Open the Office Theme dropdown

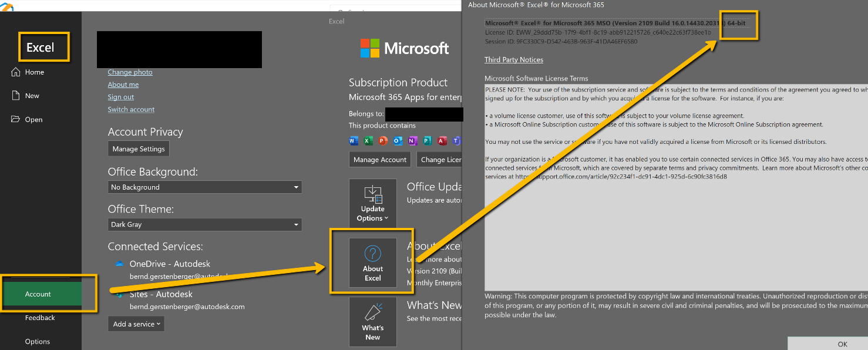tap(205, 224)
